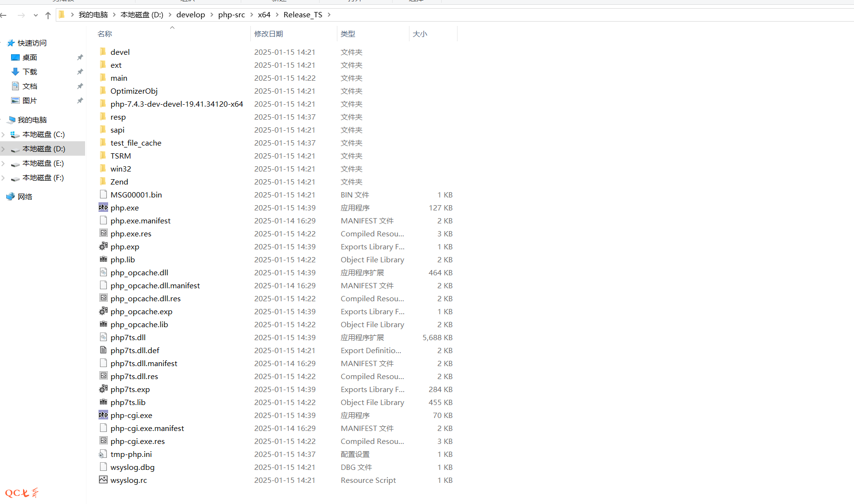This screenshot has width=854, height=504.
Task: Expand Local Disk (F:) in navigation pane
Action: [3, 178]
